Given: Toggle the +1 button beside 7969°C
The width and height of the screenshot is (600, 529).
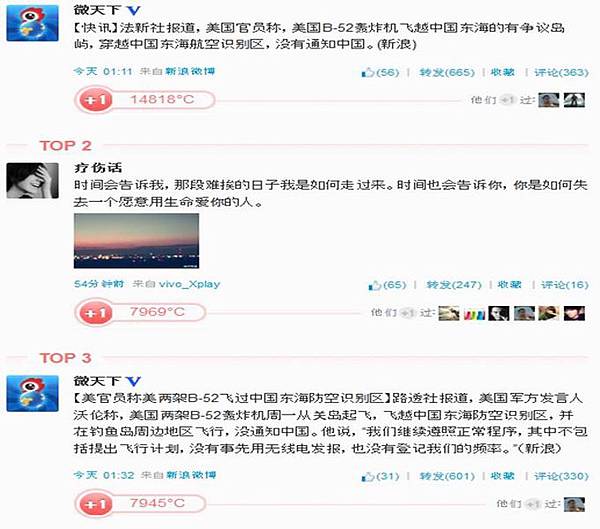Looking at the screenshot, I should (x=95, y=313).
